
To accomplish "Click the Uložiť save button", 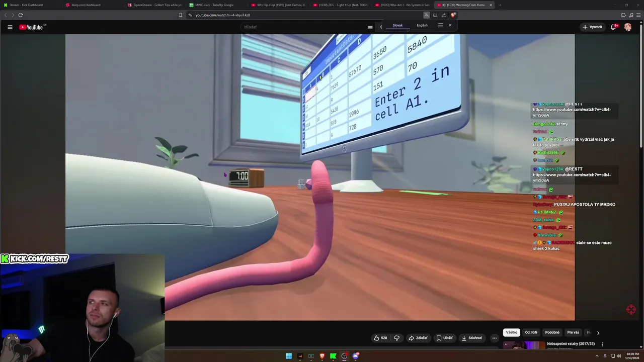I will click(x=444, y=338).
